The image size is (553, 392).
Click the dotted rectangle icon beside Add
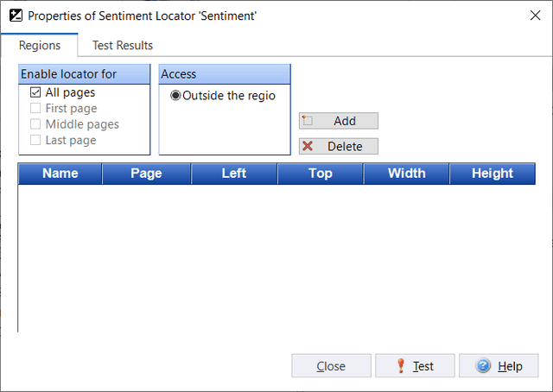coord(307,121)
